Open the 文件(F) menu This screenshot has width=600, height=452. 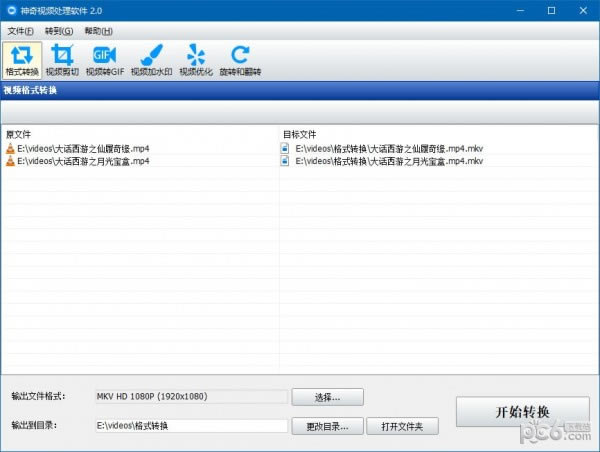(20, 31)
